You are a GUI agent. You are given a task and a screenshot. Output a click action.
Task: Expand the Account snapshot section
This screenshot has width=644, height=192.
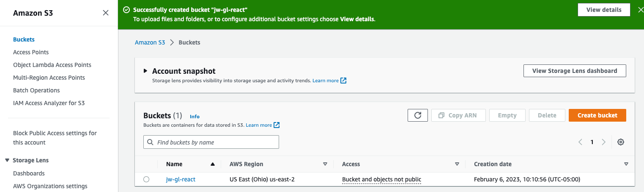pos(145,71)
